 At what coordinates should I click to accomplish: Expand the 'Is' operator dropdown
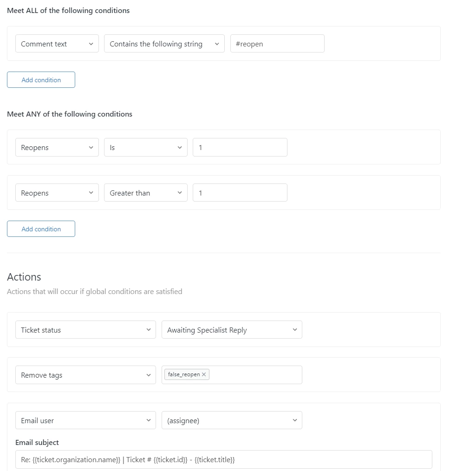click(x=145, y=147)
